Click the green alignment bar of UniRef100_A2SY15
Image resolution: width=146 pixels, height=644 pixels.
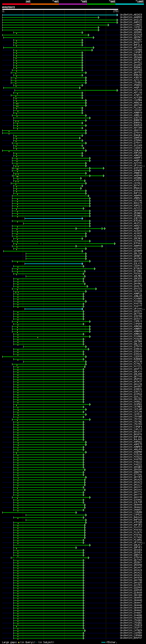66,90
